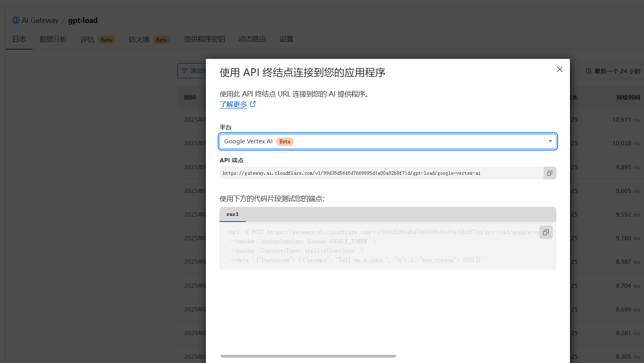
Task: Open the 评估 Beta tab
Action: point(98,40)
